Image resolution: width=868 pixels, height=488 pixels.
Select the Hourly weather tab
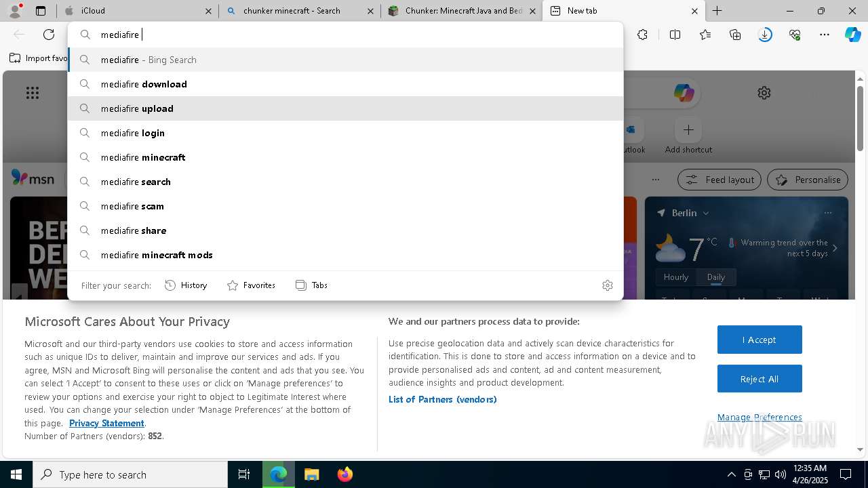coord(676,277)
